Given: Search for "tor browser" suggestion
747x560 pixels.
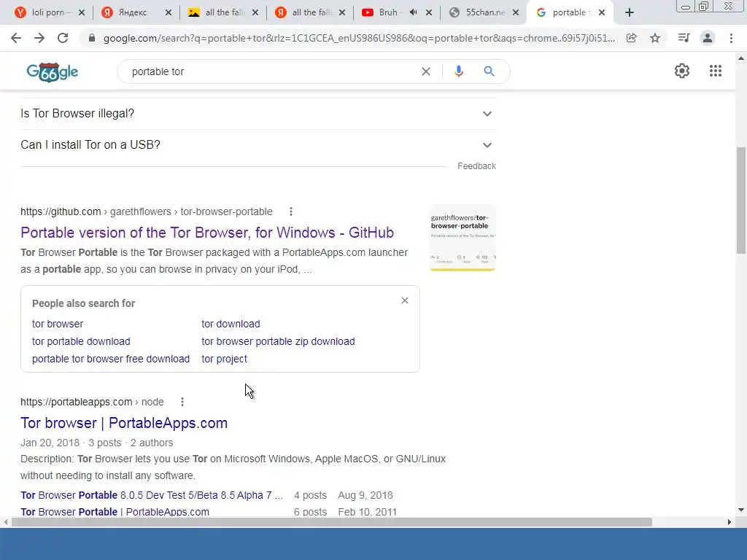Looking at the screenshot, I should click(x=58, y=324).
